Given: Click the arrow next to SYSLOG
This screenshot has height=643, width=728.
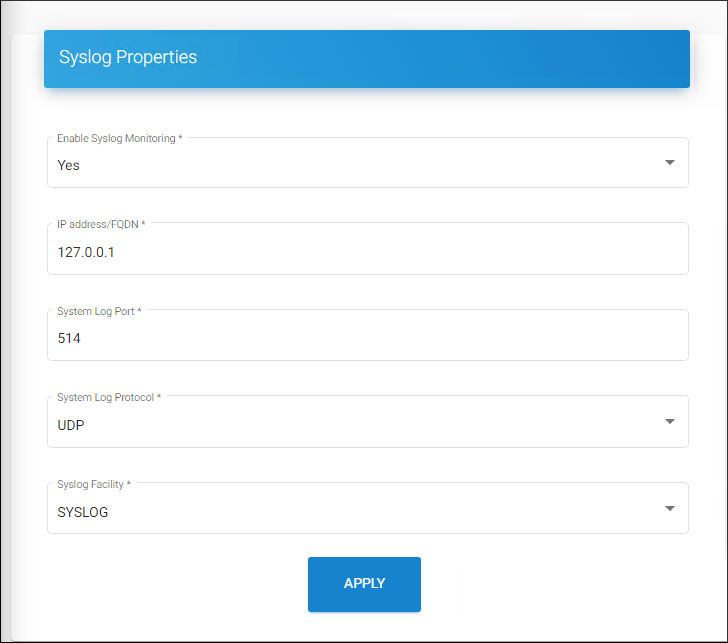Looking at the screenshot, I should pyautogui.click(x=670, y=509).
